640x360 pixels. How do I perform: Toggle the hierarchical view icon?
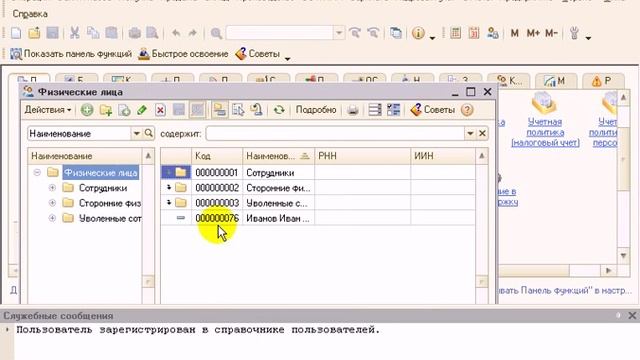click(x=220, y=110)
